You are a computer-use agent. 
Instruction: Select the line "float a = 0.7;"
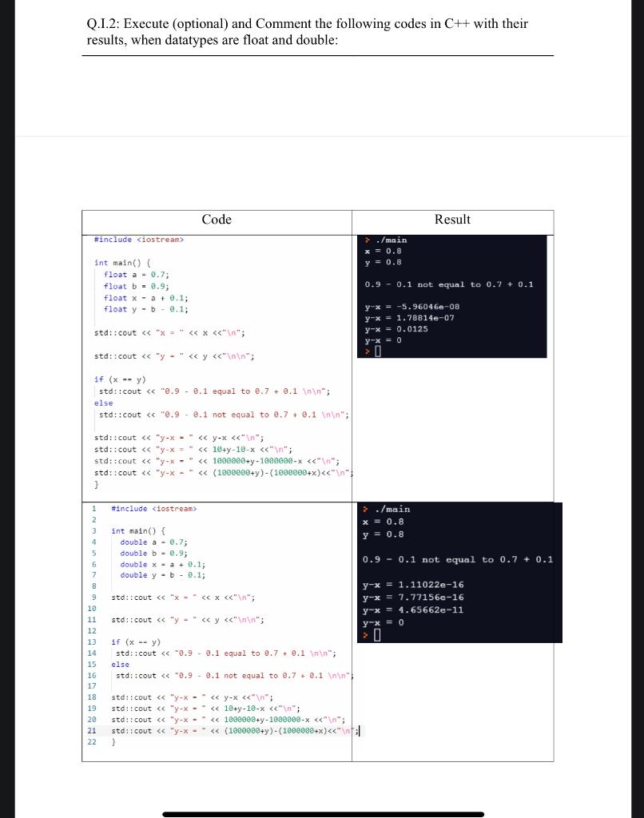[136, 275]
